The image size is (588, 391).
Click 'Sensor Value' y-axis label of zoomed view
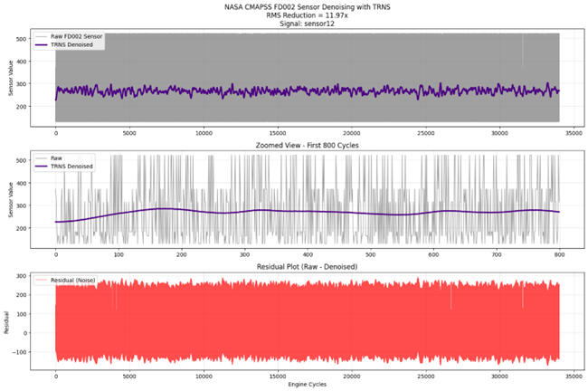tap(11, 200)
